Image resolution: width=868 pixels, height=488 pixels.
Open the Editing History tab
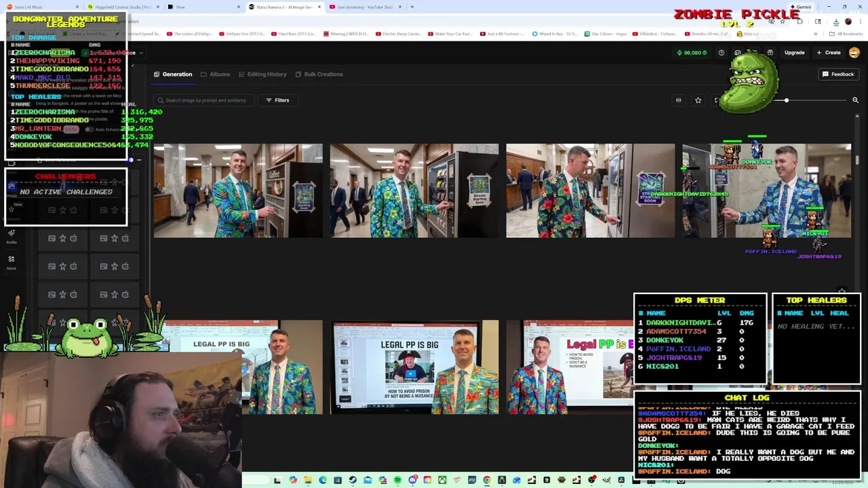point(262,74)
